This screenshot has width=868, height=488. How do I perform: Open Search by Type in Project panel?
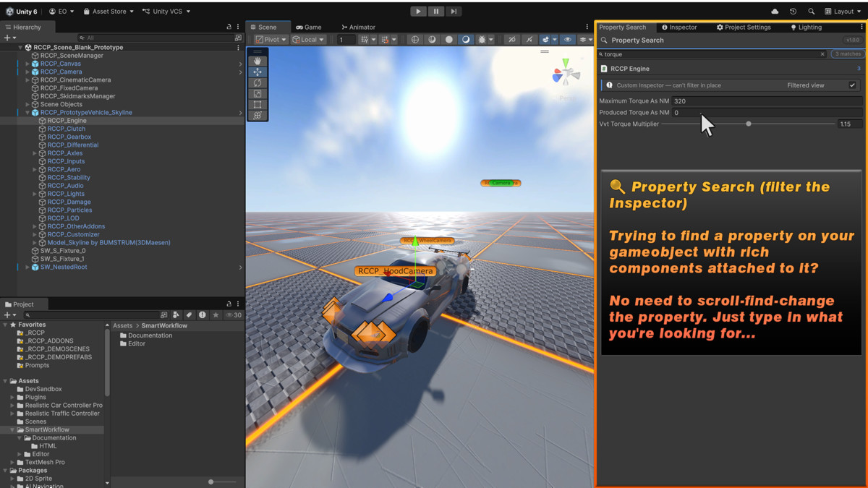click(176, 315)
